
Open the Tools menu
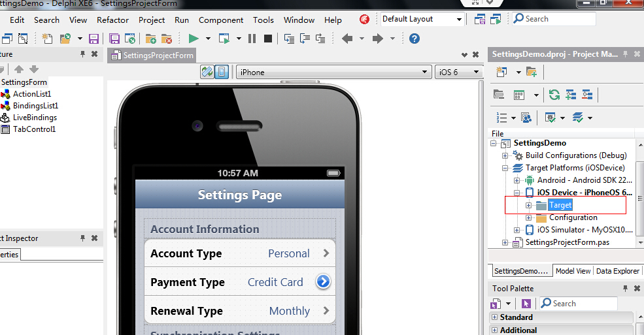[263, 20]
